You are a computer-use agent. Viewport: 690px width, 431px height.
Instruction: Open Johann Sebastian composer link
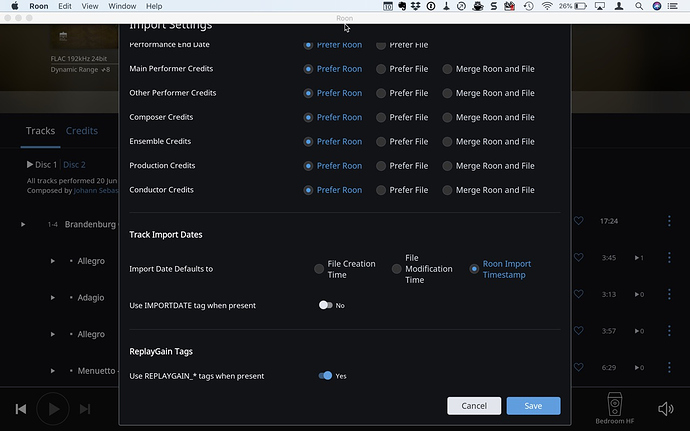pyautogui.click(x=96, y=191)
